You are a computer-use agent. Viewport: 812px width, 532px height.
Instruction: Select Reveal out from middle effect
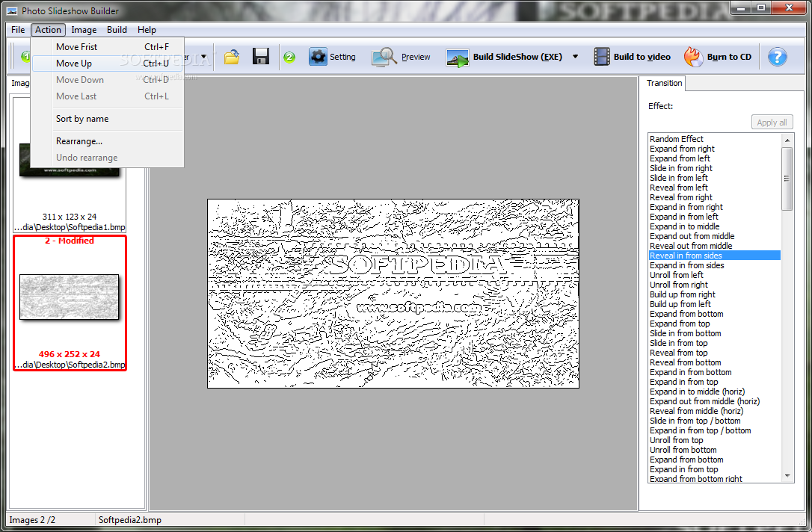point(714,246)
